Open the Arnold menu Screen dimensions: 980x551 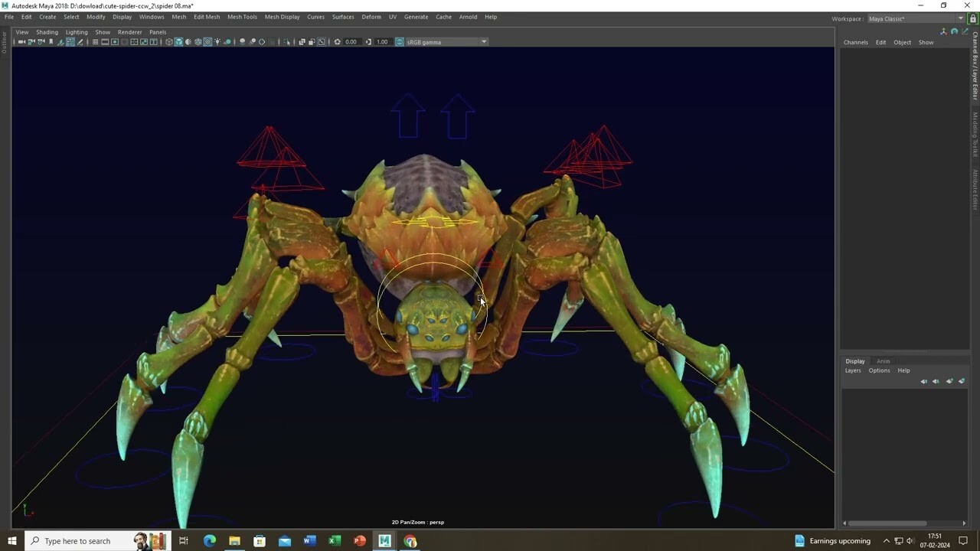click(x=468, y=17)
